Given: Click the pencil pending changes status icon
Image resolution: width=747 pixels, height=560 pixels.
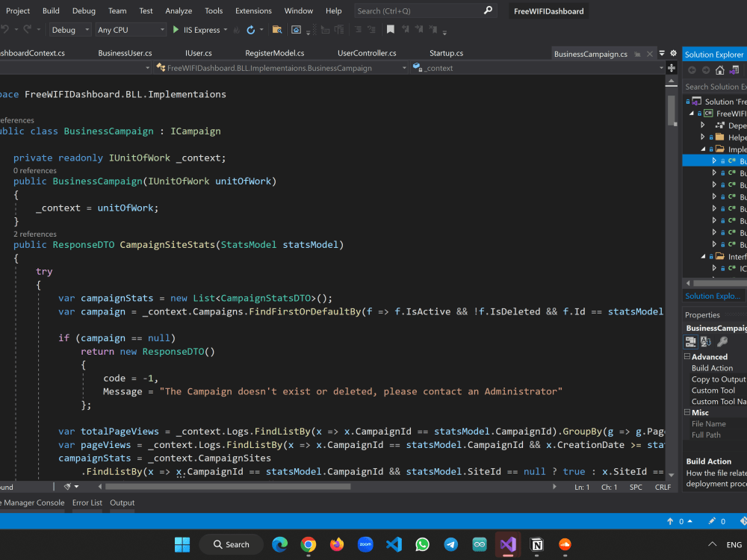Looking at the screenshot, I should point(712,521).
